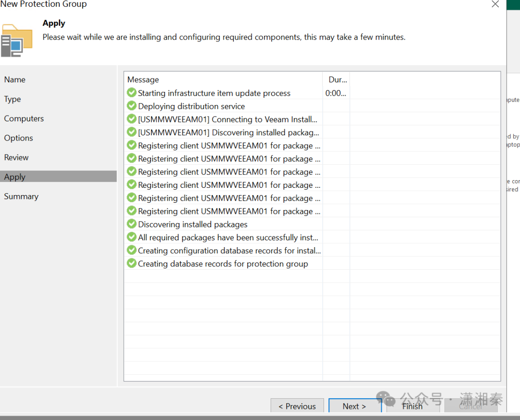Select the Computers step
This screenshot has width=520, height=420.
pos(24,118)
